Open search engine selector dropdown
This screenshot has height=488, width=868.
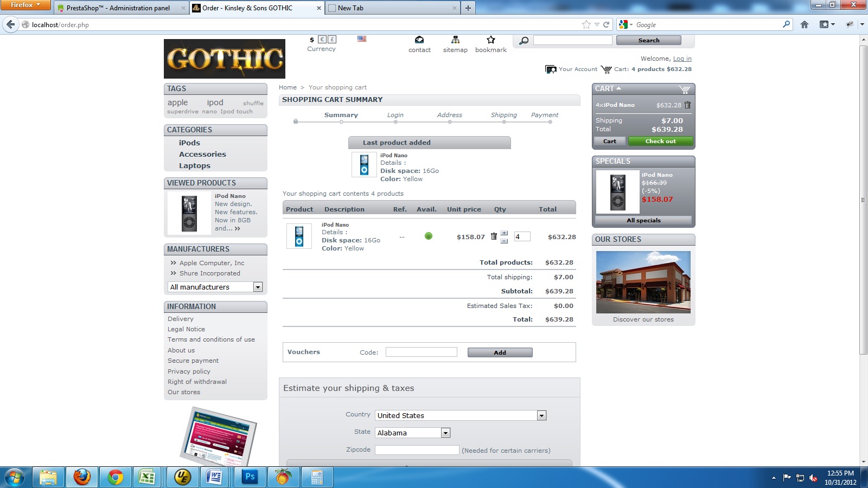point(627,24)
